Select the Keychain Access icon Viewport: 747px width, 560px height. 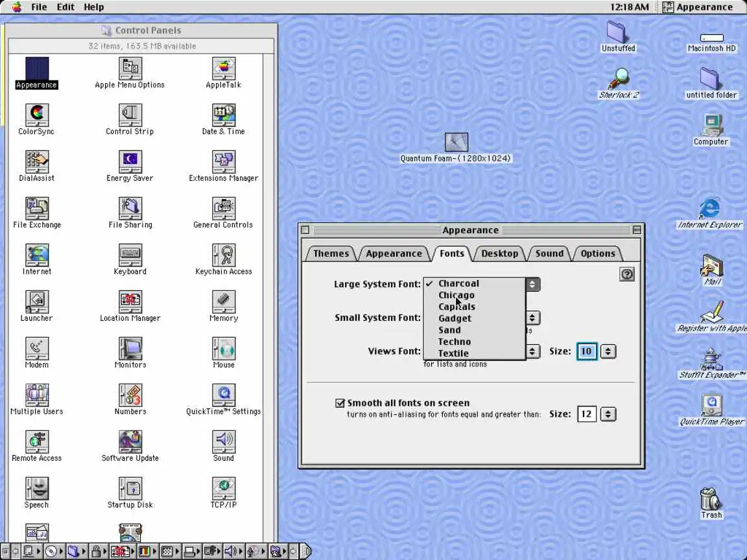click(224, 256)
